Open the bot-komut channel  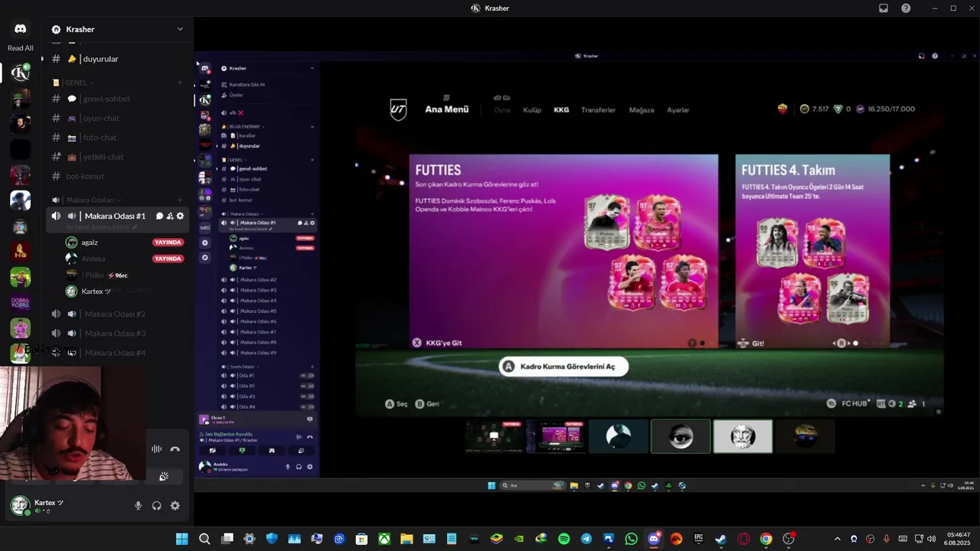click(x=118, y=177)
